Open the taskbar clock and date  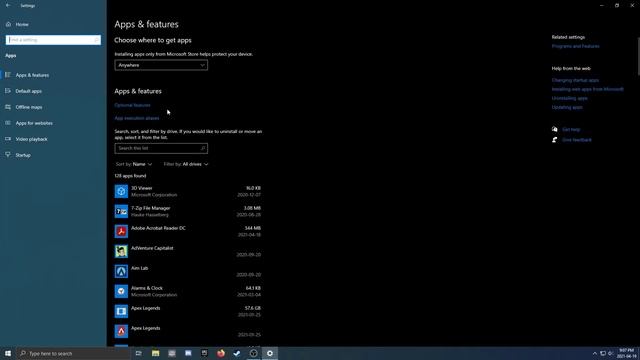coord(627,353)
